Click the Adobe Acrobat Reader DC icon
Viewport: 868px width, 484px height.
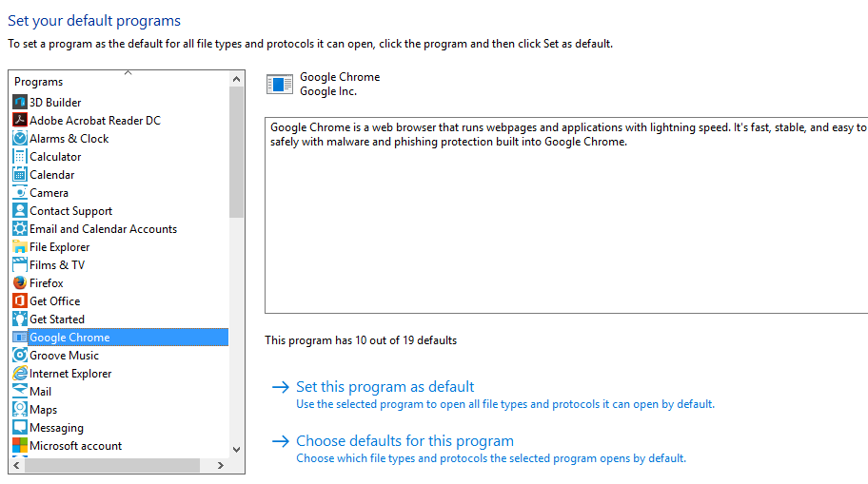click(x=20, y=120)
